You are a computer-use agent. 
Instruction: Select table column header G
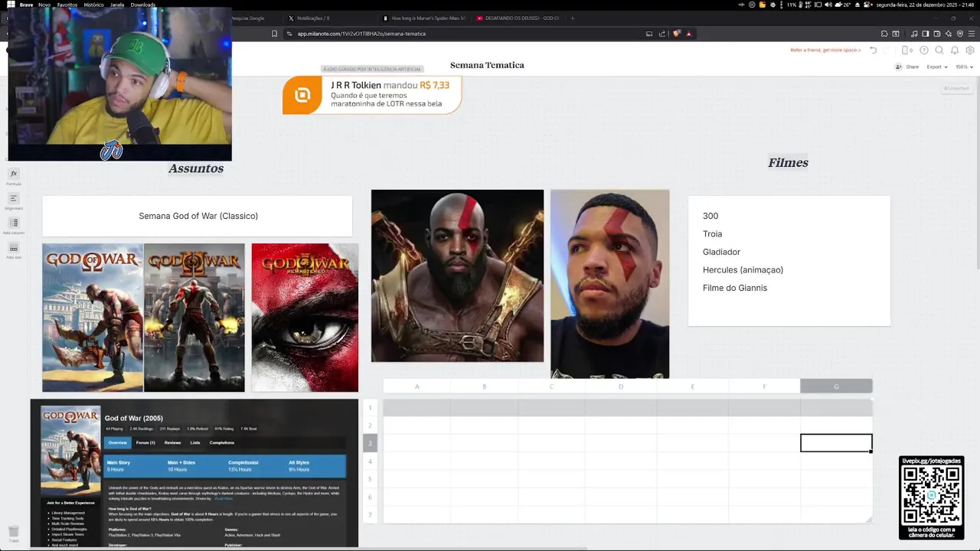pyautogui.click(x=836, y=386)
